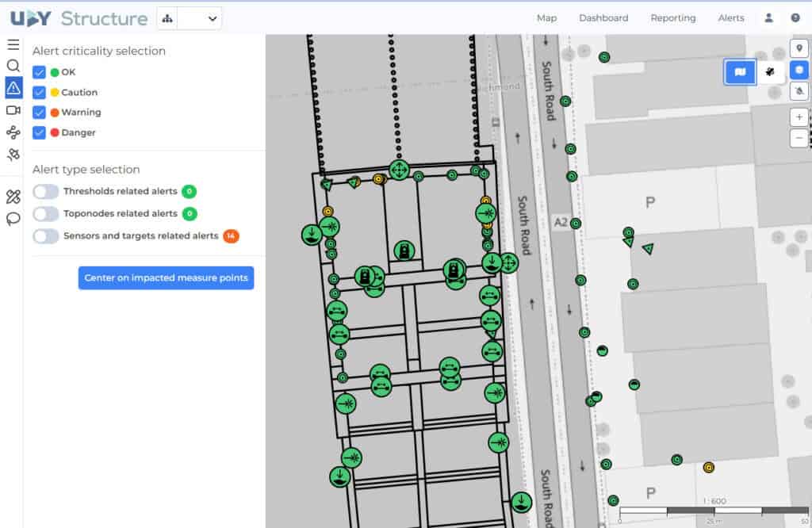The image size is (812, 528).
Task: Open the camera view sidebar tool
Action: 11,110
